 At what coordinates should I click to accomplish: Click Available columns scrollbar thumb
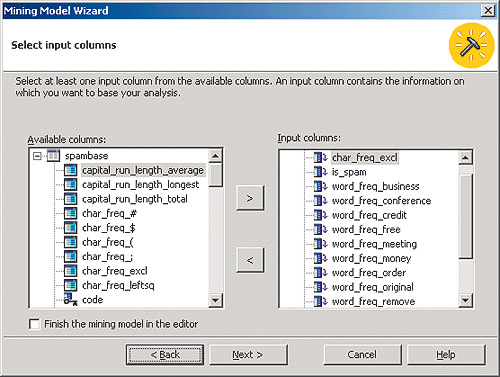pyautogui.click(x=215, y=175)
